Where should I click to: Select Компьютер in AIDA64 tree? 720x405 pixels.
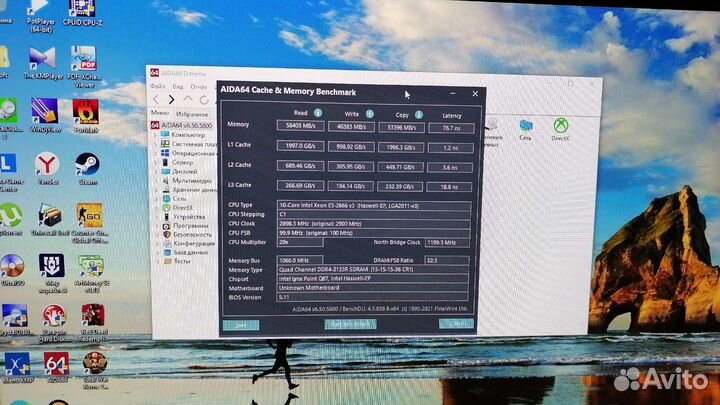(x=183, y=135)
